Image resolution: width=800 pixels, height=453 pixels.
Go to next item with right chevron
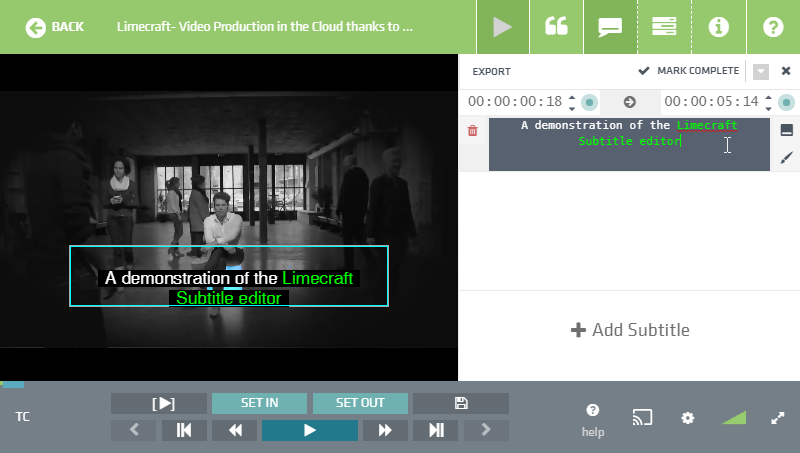tap(486, 430)
